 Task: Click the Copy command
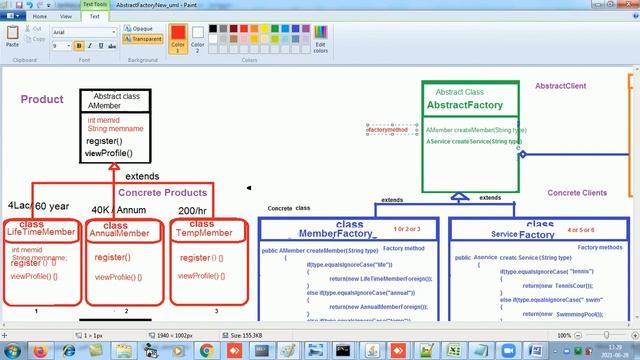[35, 39]
